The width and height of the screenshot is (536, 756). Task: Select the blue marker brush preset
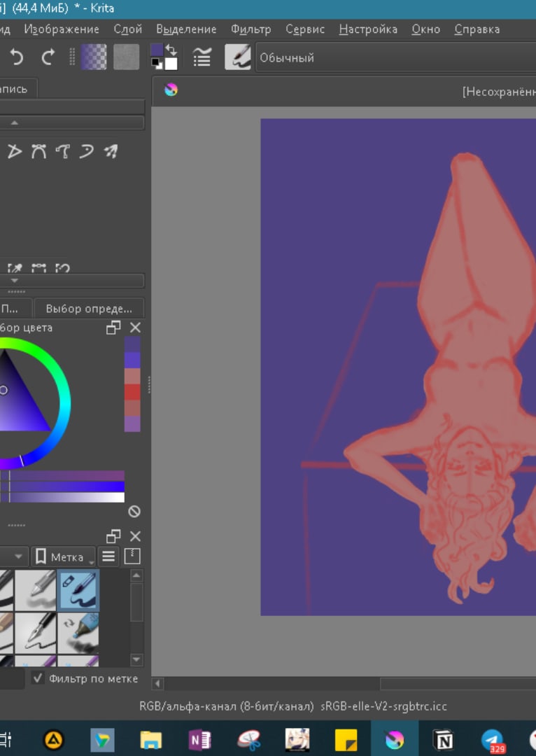(x=78, y=633)
